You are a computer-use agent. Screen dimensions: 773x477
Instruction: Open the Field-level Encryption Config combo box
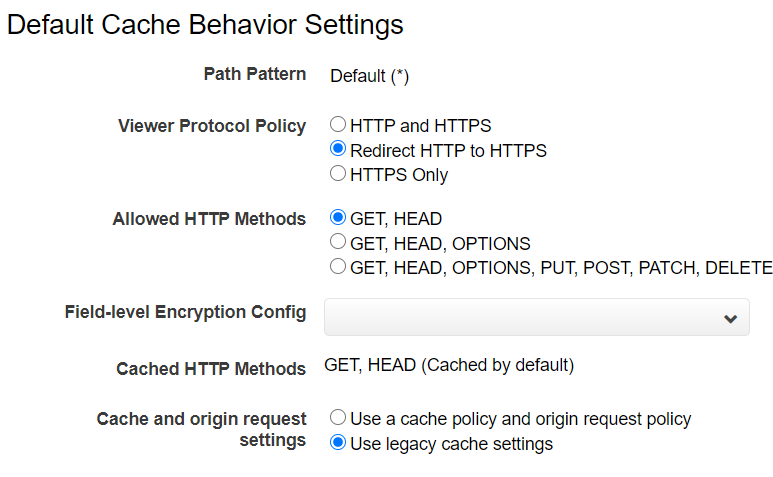[537, 317]
